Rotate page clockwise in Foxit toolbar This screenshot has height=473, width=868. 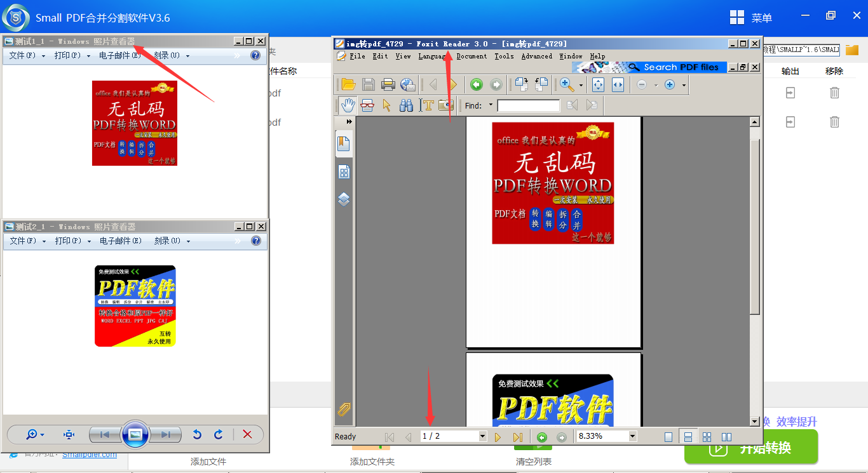[522, 84]
